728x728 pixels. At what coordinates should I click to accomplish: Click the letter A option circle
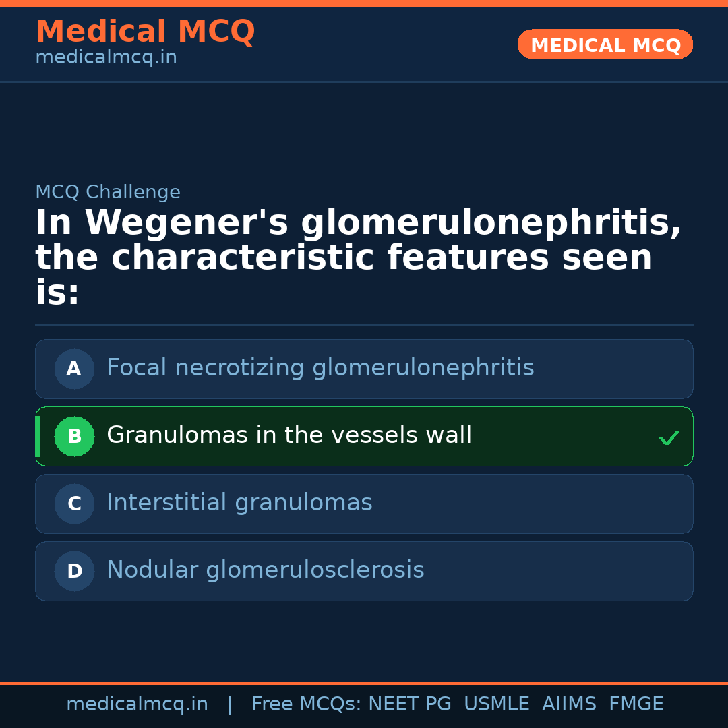point(74,369)
